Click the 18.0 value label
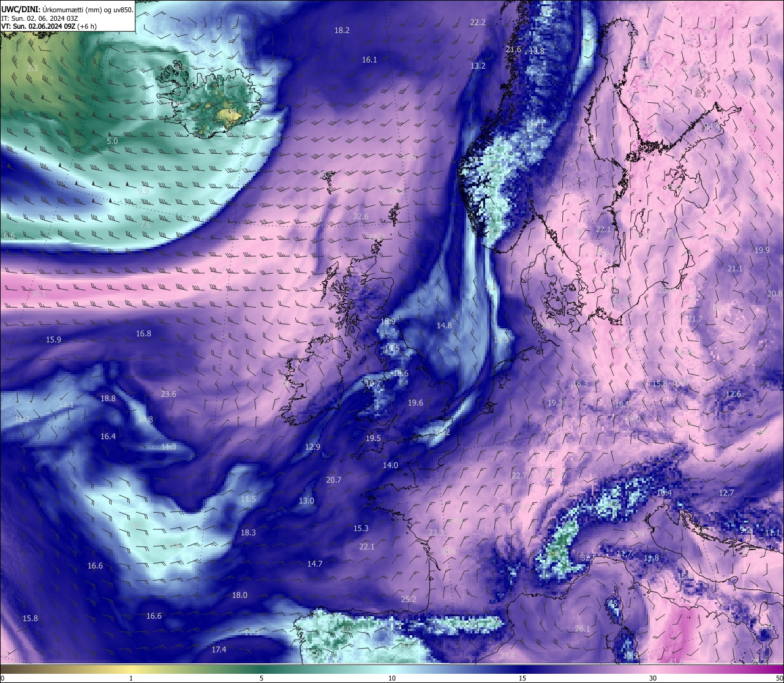The height and width of the screenshot is (683, 784). click(x=239, y=595)
